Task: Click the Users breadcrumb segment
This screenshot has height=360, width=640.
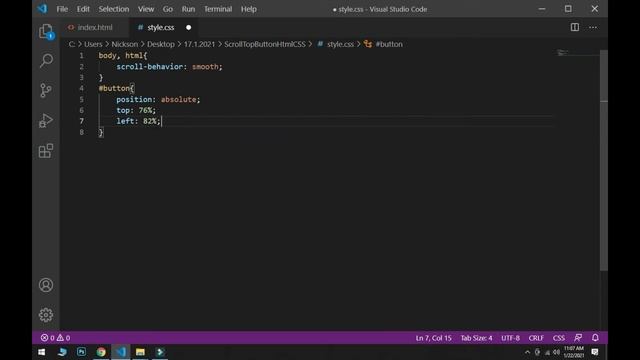Action: point(93,44)
